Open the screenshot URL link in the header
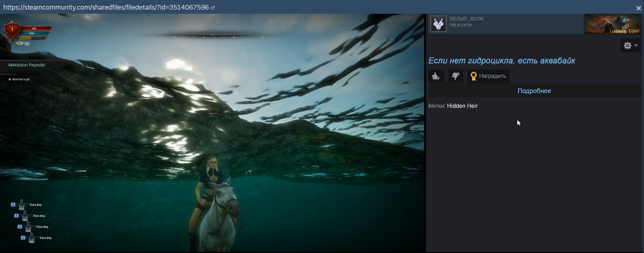The height and width of the screenshot is (253, 644). (x=106, y=7)
